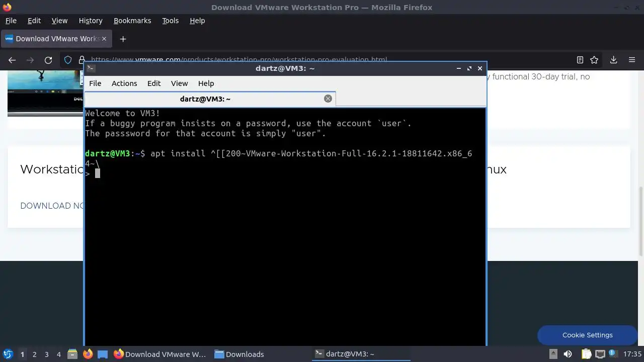The image size is (644, 362).
Task: Open terminal Help menu
Action: pyautogui.click(x=206, y=83)
